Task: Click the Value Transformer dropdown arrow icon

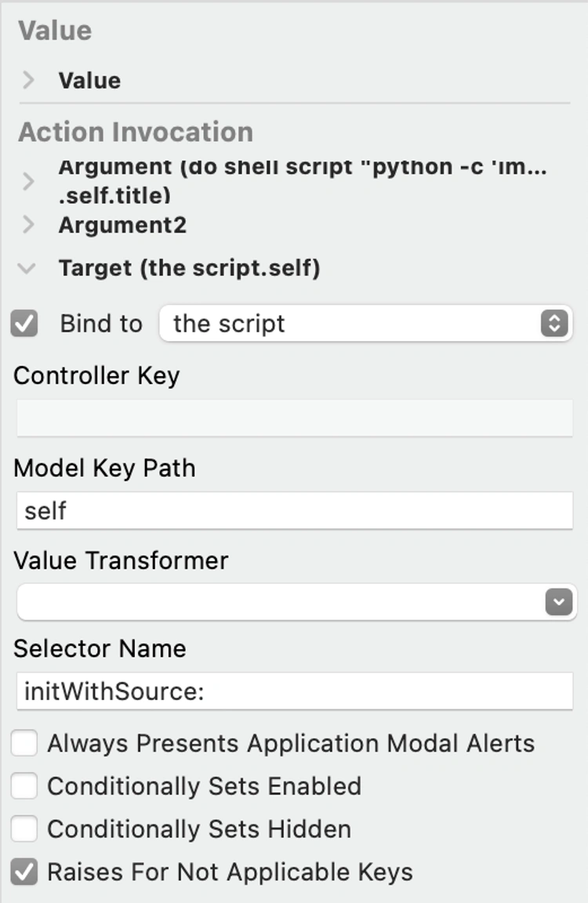Action: pyautogui.click(x=558, y=602)
